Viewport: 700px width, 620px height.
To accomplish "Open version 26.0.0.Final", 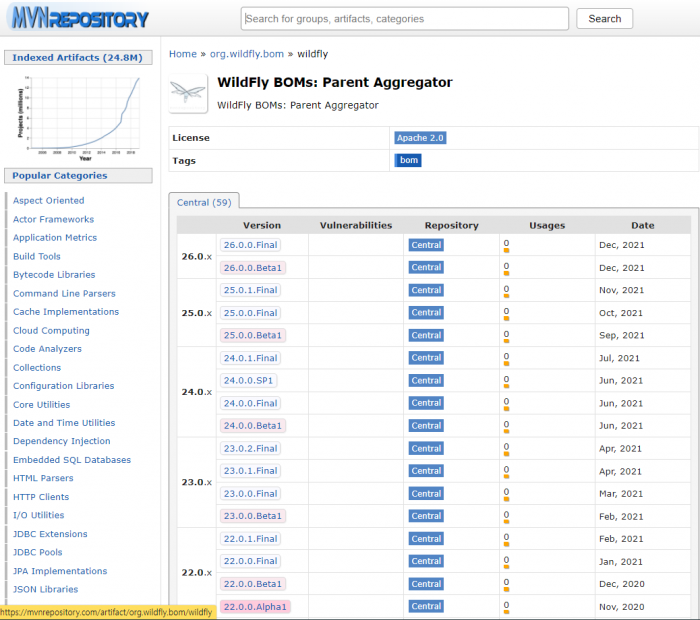I will [x=250, y=245].
